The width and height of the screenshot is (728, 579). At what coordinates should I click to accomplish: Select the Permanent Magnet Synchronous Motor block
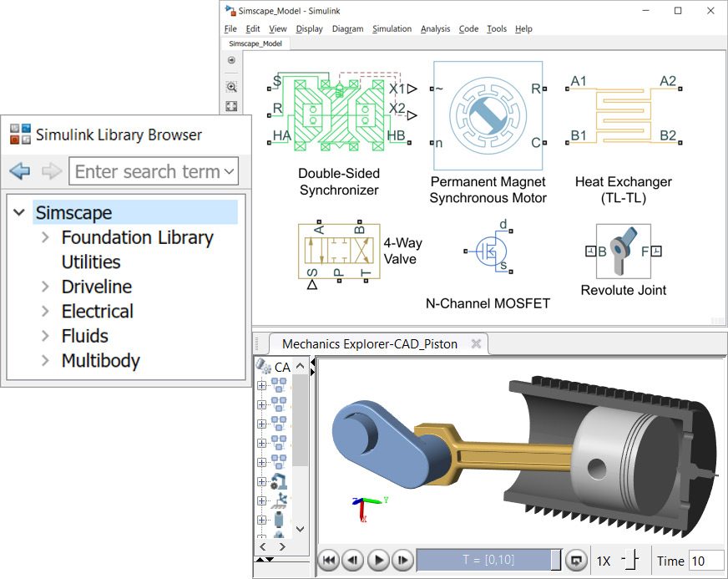[x=488, y=115]
